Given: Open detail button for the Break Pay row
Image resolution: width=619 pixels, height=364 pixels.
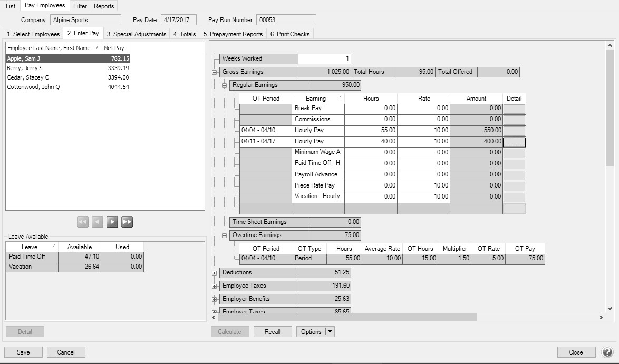Looking at the screenshot, I should (x=514, y=109).
